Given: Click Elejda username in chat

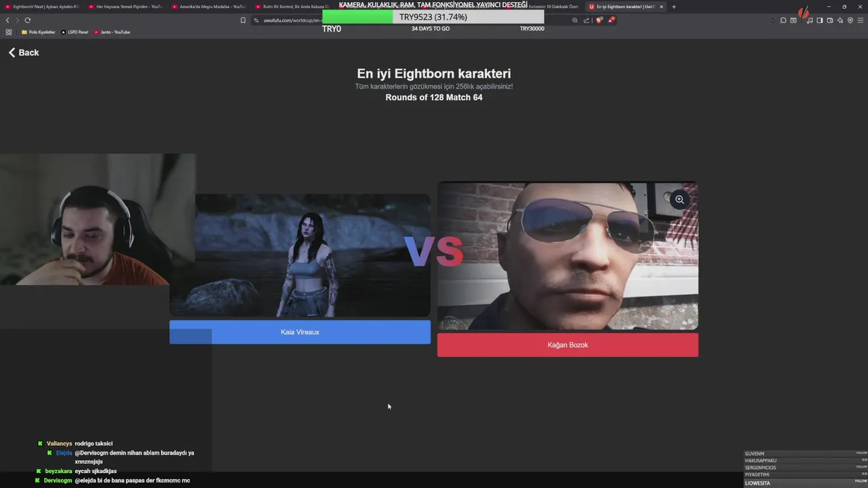Looking at the screenshot, I should point(64,453).
